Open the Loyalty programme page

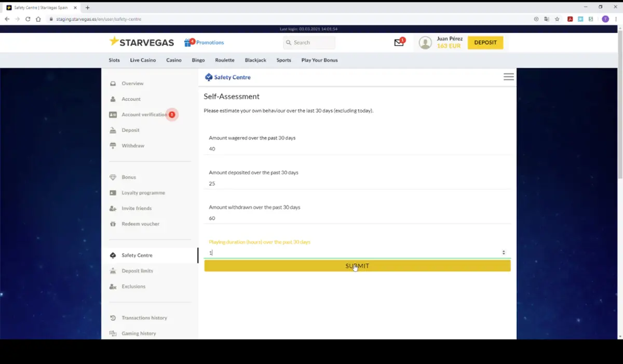click(x=143, y=193)
